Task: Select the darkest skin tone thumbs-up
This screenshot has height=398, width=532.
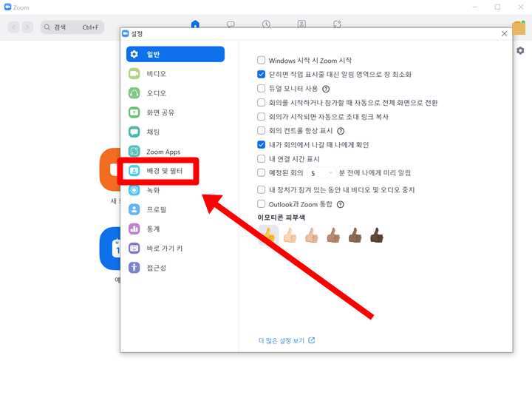Action: tap(377, 235)
